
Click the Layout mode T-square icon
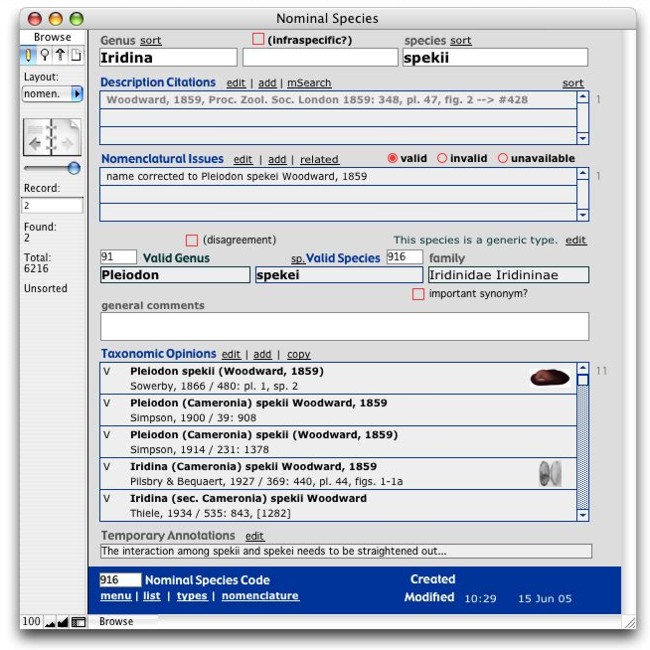tap(60, 56)
